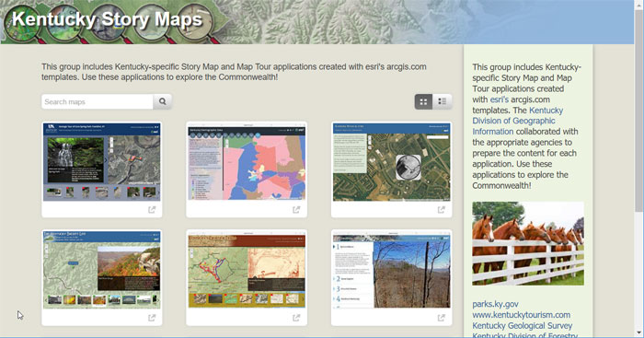Click the Search maps input field
Image resolution: width=644 pixels, height=338 pixels.
tap(98, 101)
